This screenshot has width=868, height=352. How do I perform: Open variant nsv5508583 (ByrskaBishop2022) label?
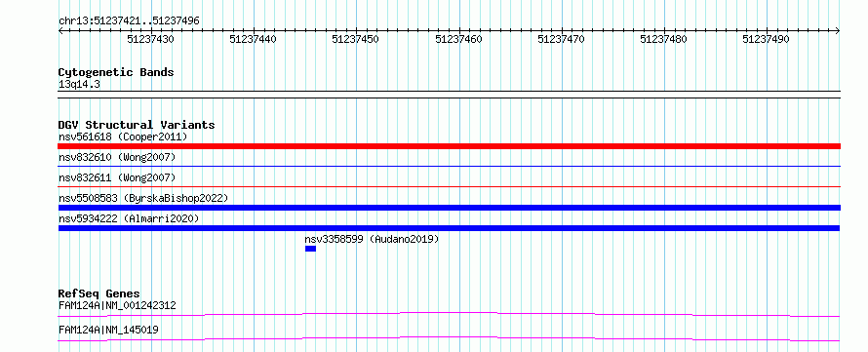[x=143, y=198]
